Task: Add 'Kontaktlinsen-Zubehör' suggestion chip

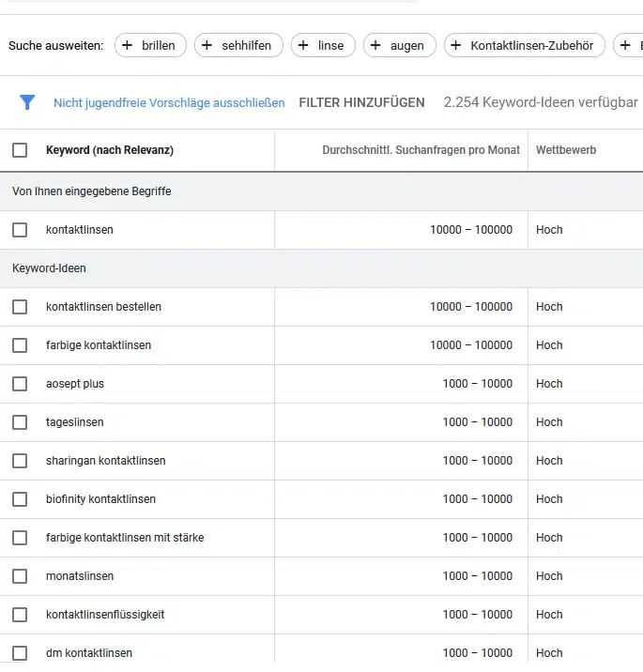Action: click(x=524, y=45)
